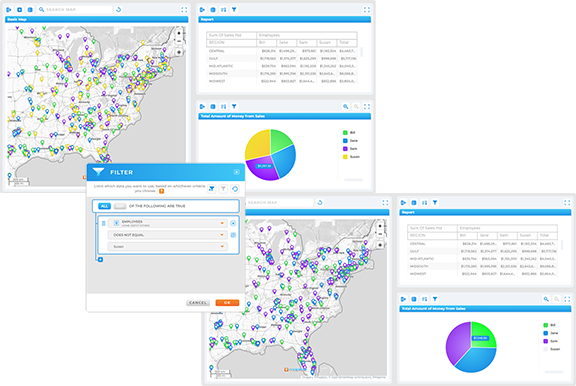Click the purple Sam slice in lower pie chart
Screen dimensions: 576x386
coord(458,343)
